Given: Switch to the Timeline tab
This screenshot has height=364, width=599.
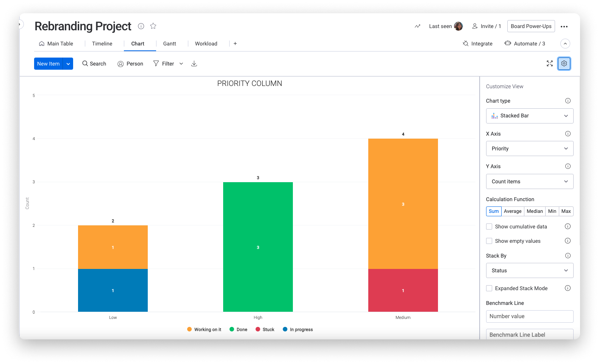Looking at the screenshot, I should click(102, 44).
